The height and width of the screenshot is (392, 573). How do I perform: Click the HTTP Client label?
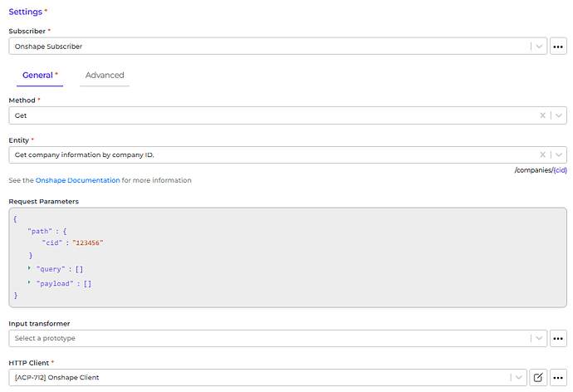pos(29,363)
